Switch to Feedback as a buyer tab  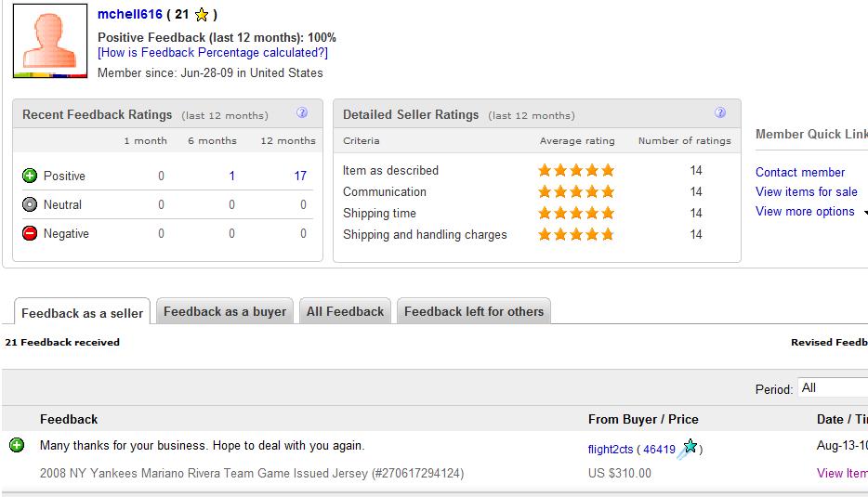pyautogui.click(x=225, y=311)
